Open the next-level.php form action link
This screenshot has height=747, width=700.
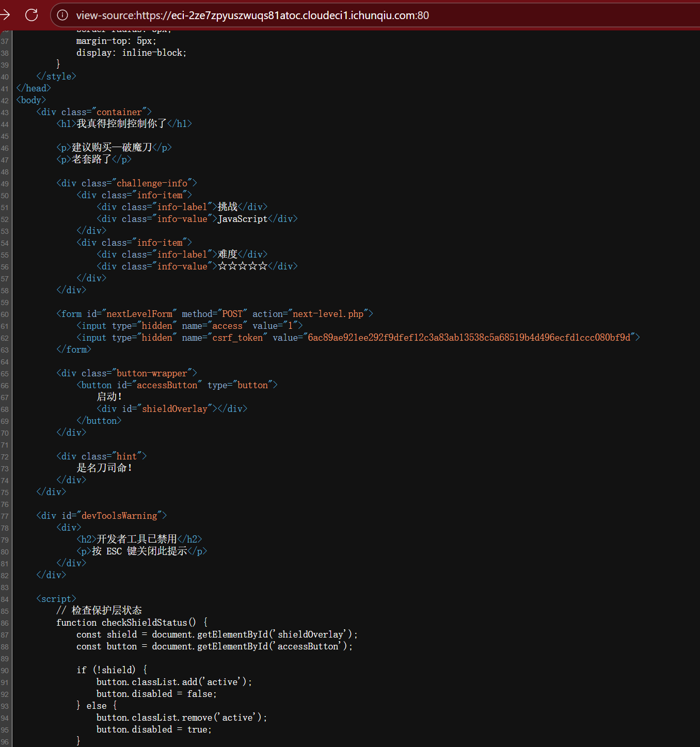pyautogui.click(x=328, y=314)
